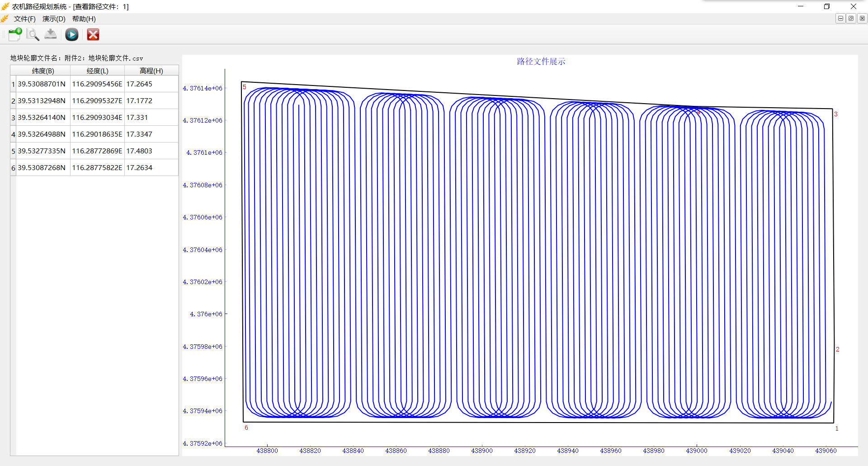
Task: Restore down the child window from the menu bar
Action: 851,19
